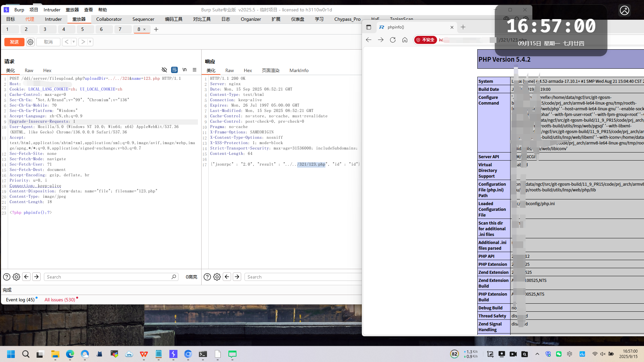This screenshot has height=362, width=644.
Task: Expand the back history dropdown arrow
Action: 73,42
